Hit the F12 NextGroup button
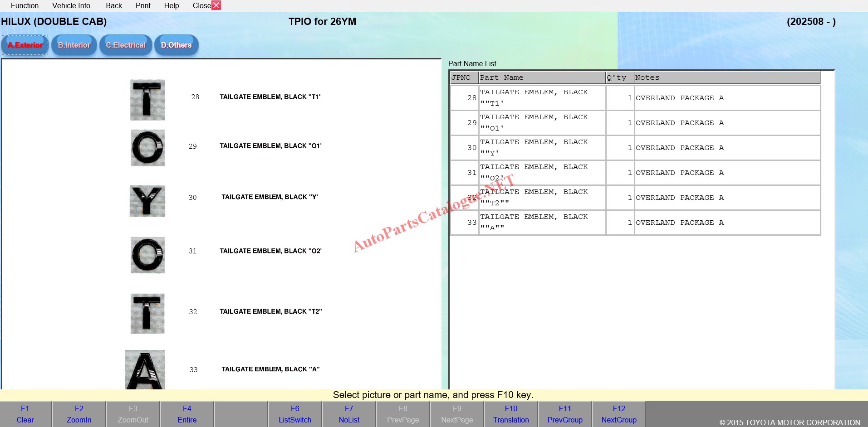The image size is (868, 427). tap(619, 414)
